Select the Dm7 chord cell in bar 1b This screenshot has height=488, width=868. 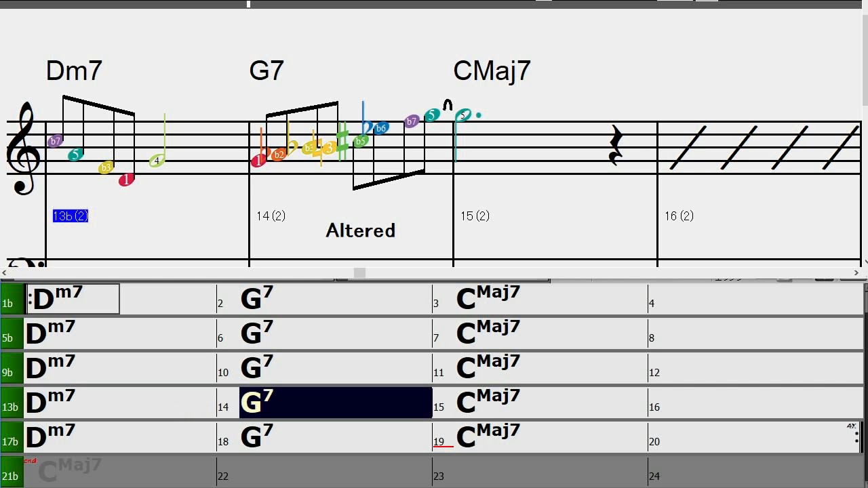pos(73,299)
